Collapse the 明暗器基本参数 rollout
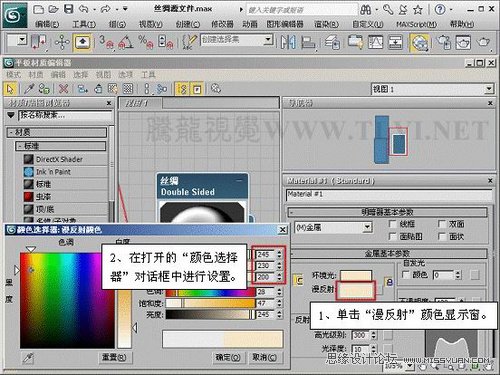500x375 pixels. (388, 212)
